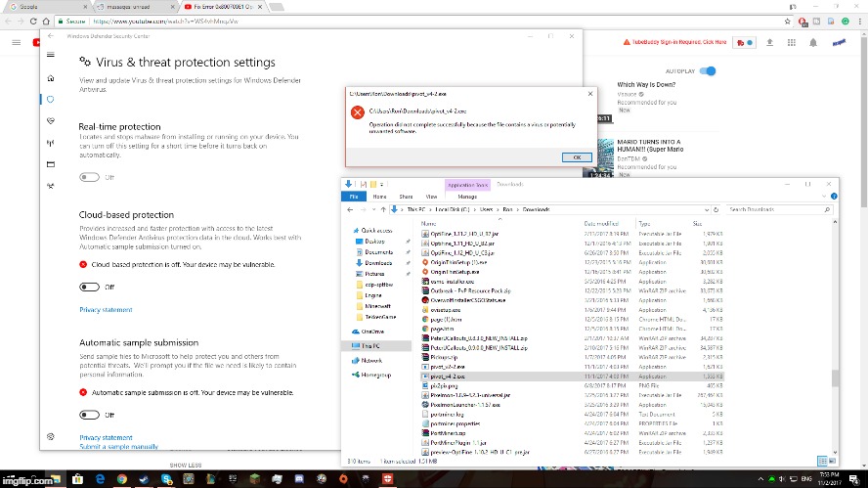Expand Explorer ribbon chevron
This screenshot has height=488, width=868.
click(x=824, y=197)
